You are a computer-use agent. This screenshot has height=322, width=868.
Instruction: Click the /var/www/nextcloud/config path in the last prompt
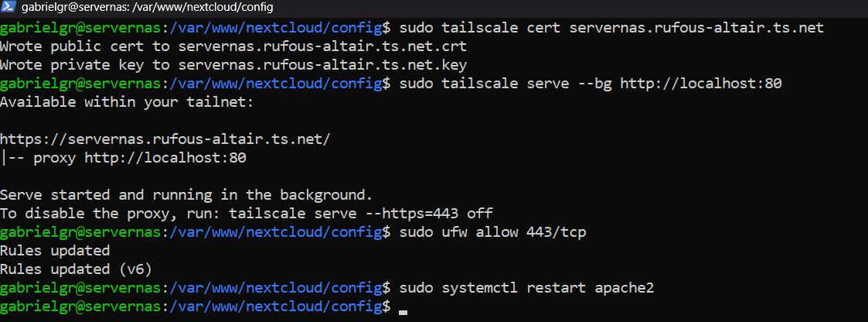(x=275, y=307)
